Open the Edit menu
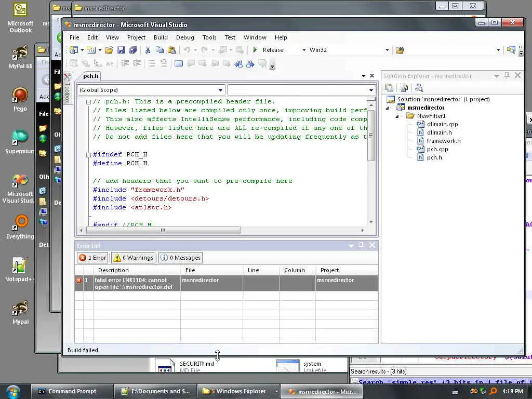The height and width of the screenshot is (399, 532). [x=92, y=37]
